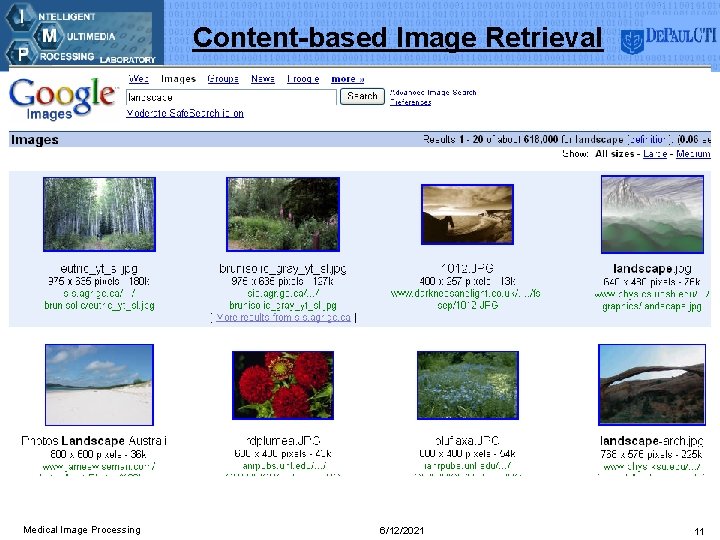The image size is (720, 540).
Task: Open the rock arch thumbnail
Action: pos(652,385)
